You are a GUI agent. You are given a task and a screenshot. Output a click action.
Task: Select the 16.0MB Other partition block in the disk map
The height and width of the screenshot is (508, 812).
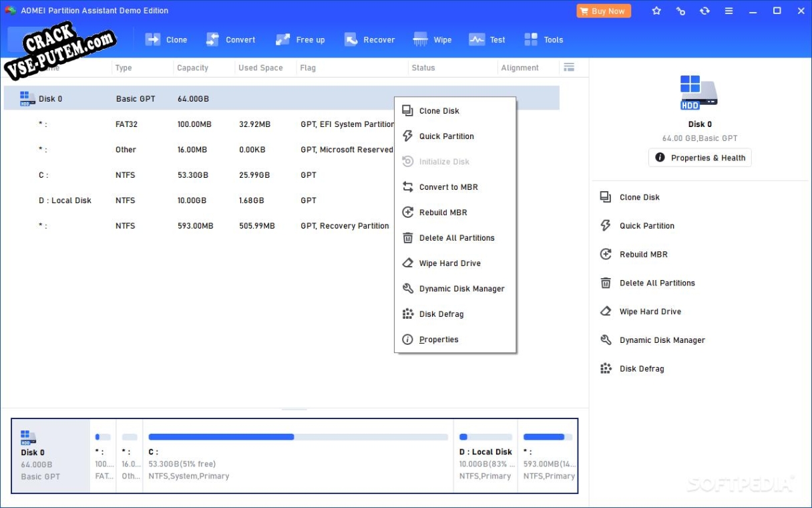coord(130,457)
